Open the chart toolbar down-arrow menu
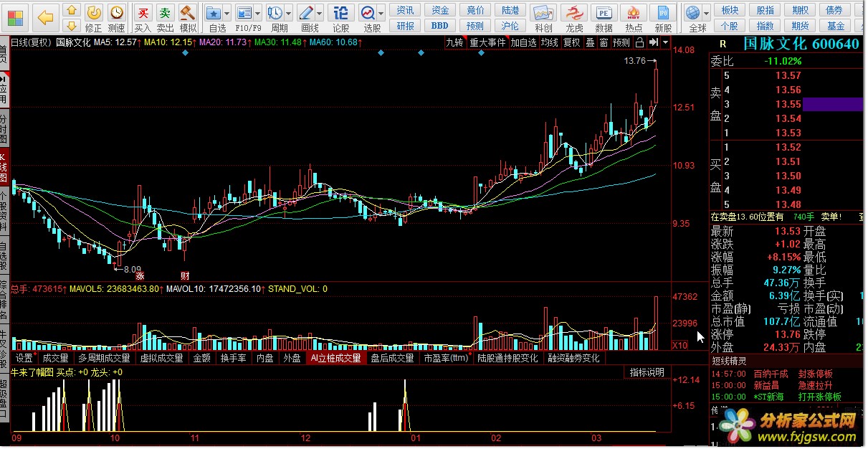868x449 pixels. pyautogui.click(x=665, y=42)
